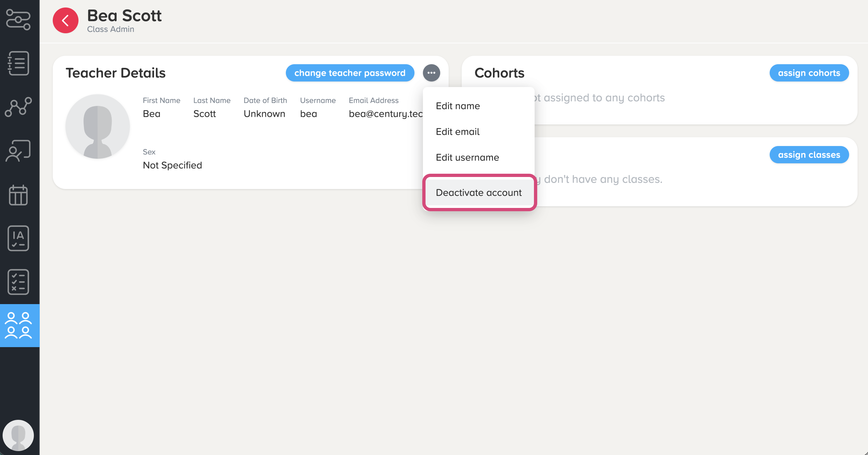Viewport: 868px width, 455px height.
Task: Toggle the three-dot options menu button
Action: (x=431, y=73)
